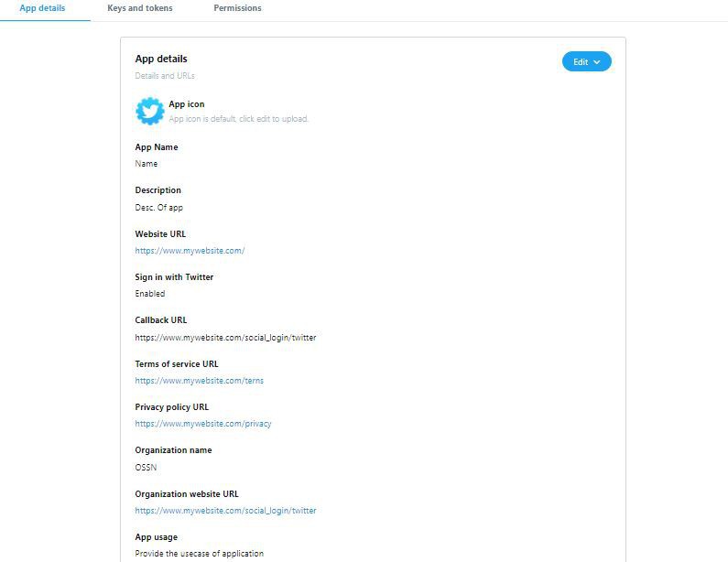
Task: Click the 'Website URL' field label
Action: tap(160, 234)
